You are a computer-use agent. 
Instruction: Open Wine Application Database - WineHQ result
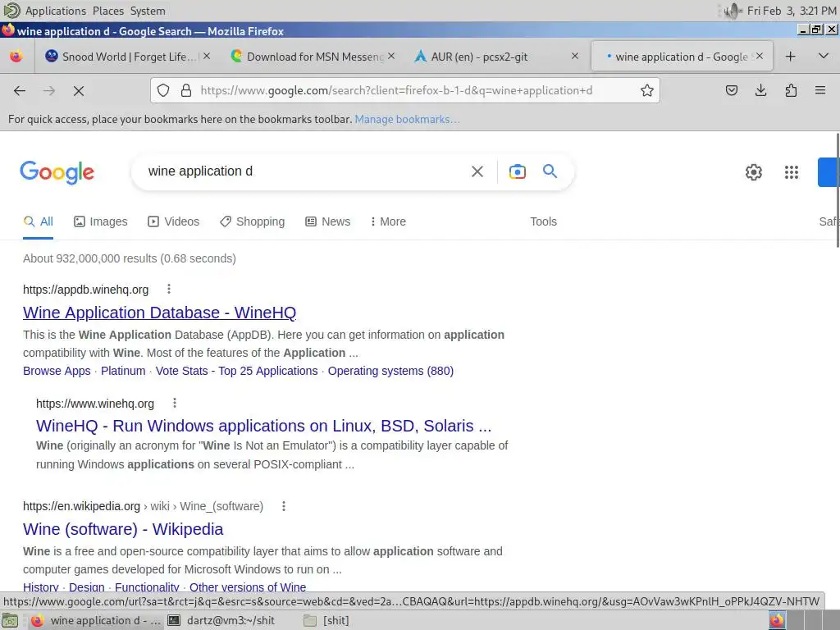(160, 313)
